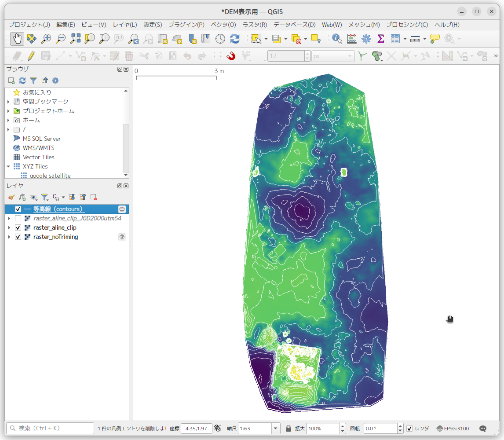Image resolution: width=504 pixels, height=440 pixels.
Task: Toggle the レンダ checkbox in status bar
Action: pos(410,428)
